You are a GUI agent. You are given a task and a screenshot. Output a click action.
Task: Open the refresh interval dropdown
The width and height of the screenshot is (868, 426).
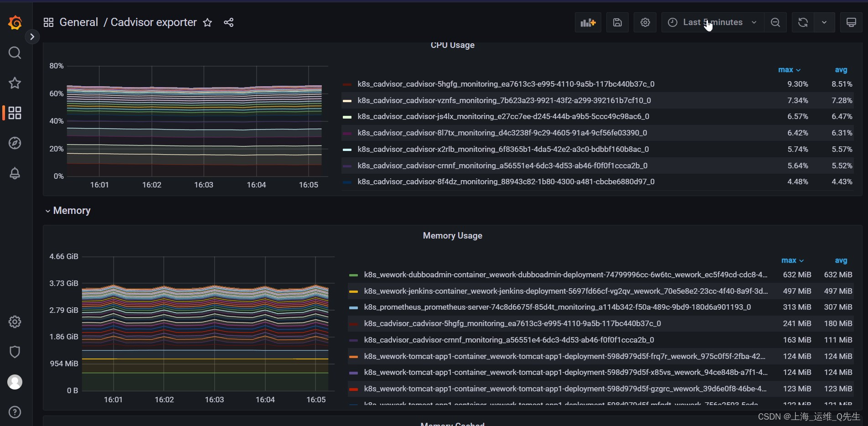[x=824, y=22]
